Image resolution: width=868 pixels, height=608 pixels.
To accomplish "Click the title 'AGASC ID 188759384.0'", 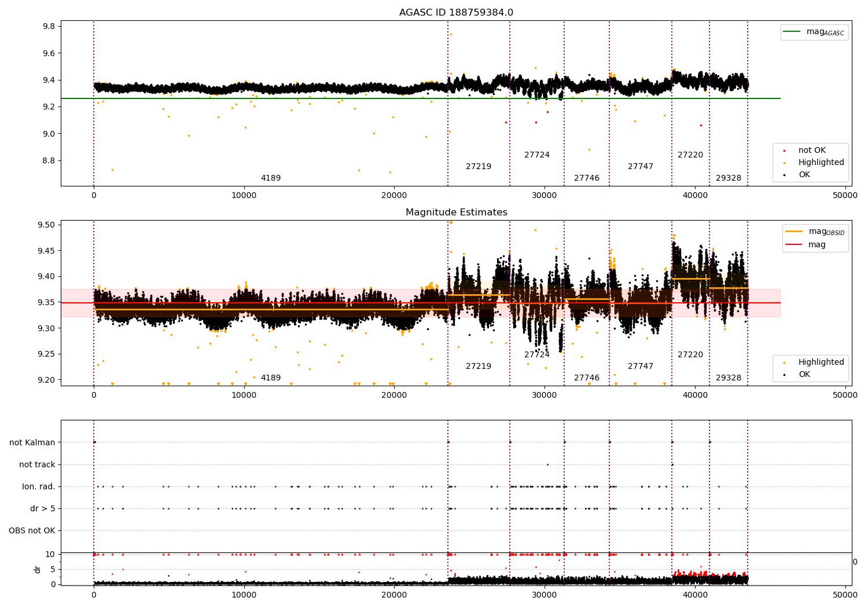I will click(x=456, y=13).
